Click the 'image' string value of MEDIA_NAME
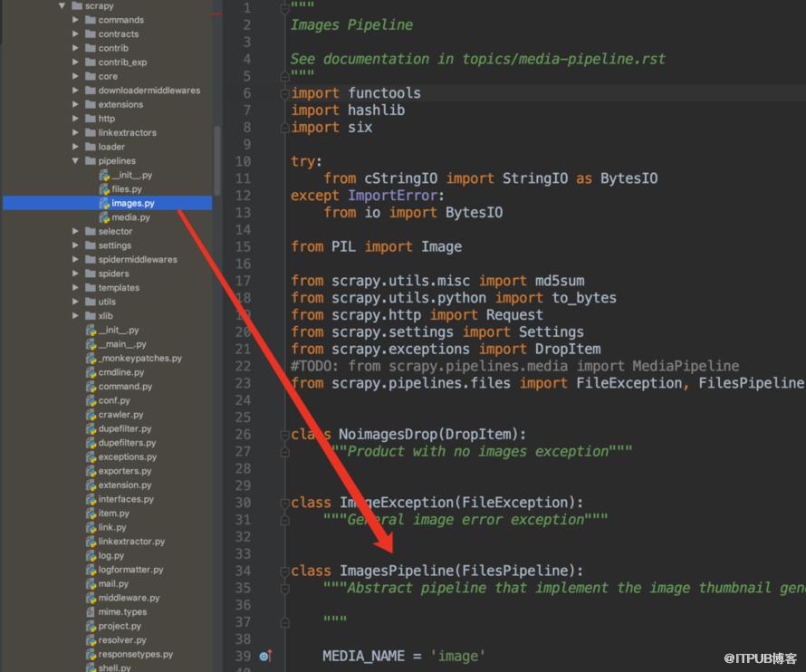The image size is (806, 672). 457,656
